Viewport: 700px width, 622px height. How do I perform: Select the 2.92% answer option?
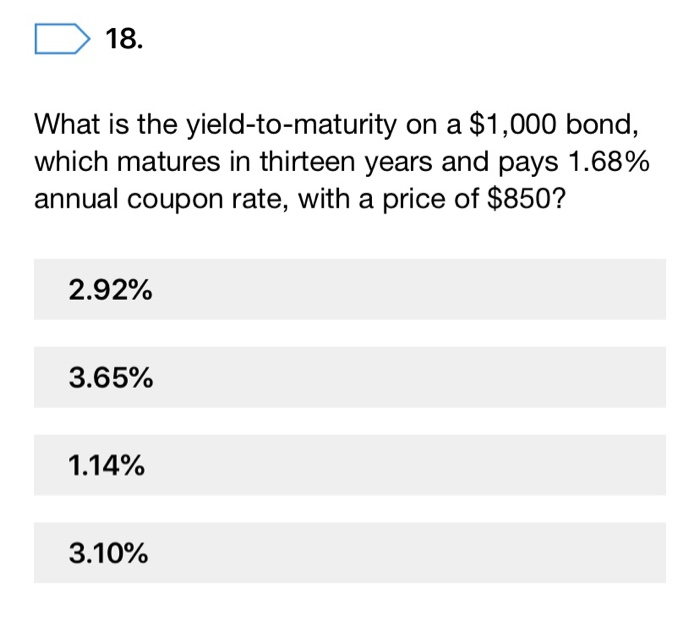(349, 290)
